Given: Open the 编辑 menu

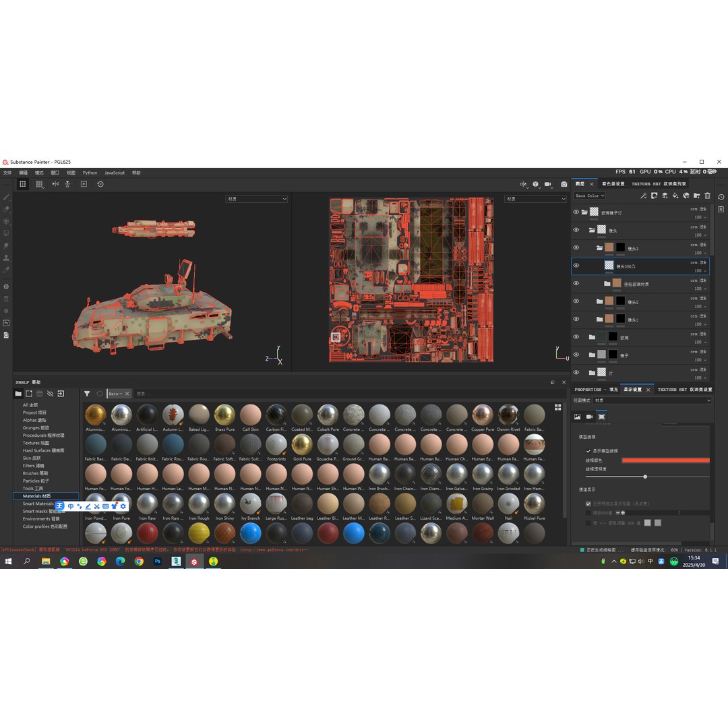Looking at the screenshot, I should pyautogui.click(x=23, y=173).
